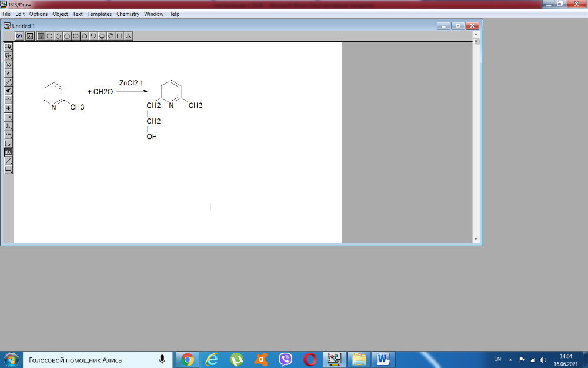Select the chain bond tool
The width and height of the screenshot is (588, 368).
pos(8,100)
